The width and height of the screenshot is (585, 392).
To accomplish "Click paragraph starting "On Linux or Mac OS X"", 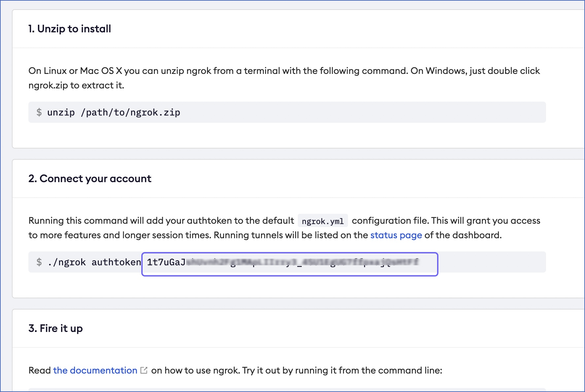I will click(x=284, y=78).
